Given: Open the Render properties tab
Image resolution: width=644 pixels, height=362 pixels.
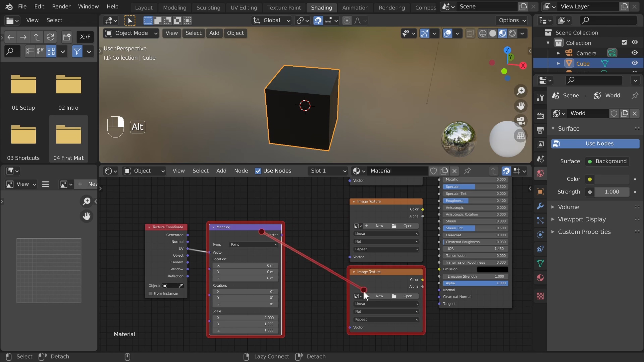Looking at the screenshot, I should click(x=540, y=115).
